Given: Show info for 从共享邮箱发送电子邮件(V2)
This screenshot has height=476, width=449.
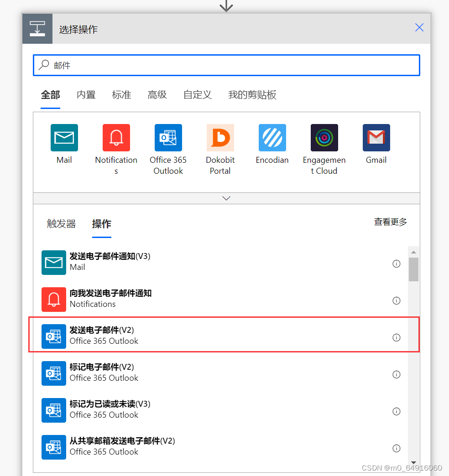Looking at the screenshot, I should pos(397,448).
